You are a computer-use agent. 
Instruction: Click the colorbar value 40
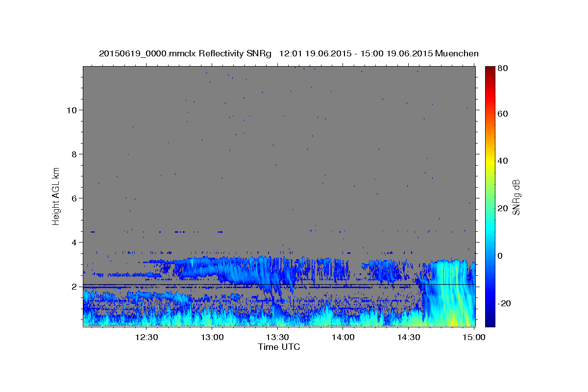pos(503,161)
